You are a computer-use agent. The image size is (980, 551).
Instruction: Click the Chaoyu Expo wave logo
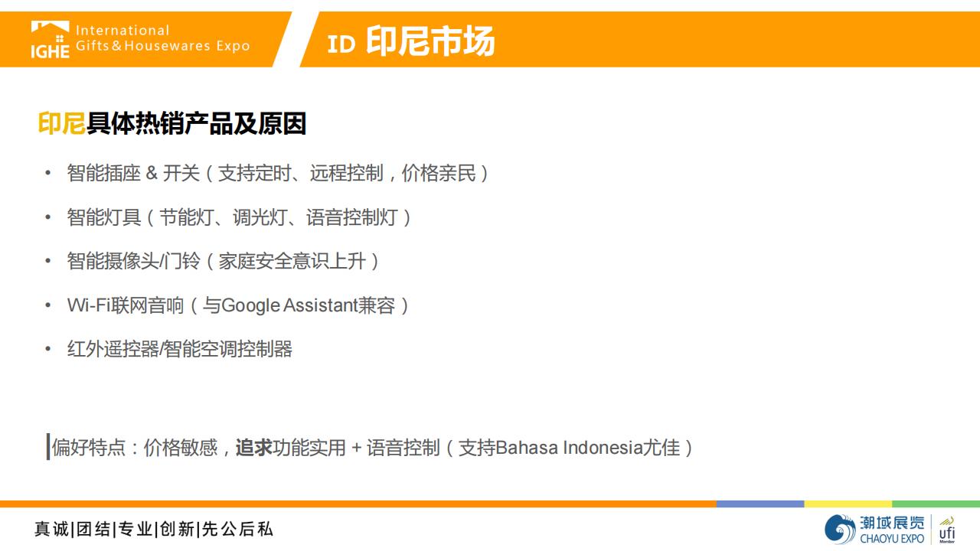coord(840,529)
